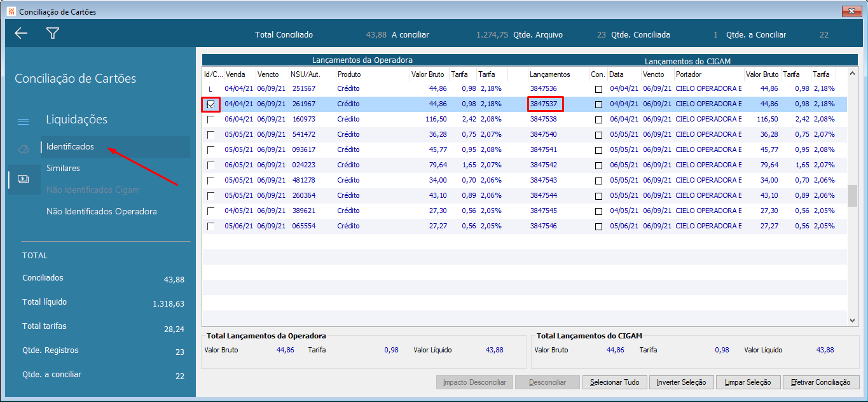
Task: Sort by the NSU/Aut. column header
Action: pyautogui.click(x=305, y=74)
